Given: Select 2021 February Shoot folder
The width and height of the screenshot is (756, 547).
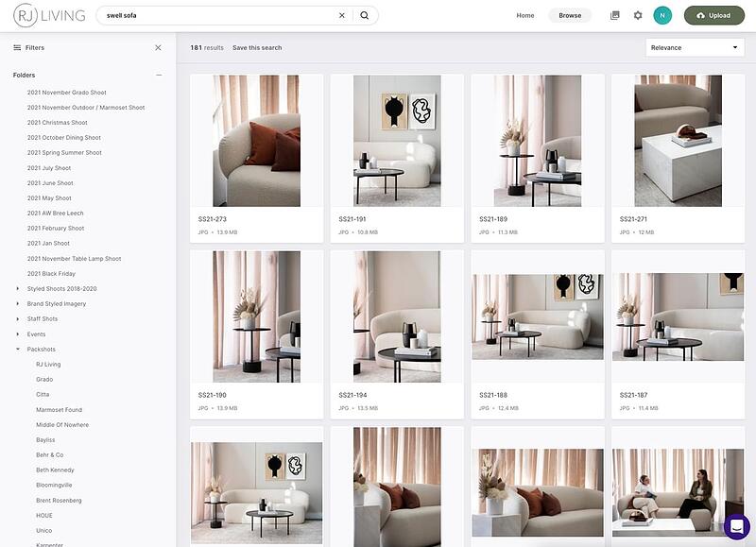Looking at the screenshot, I should click(x=56, y=228).
